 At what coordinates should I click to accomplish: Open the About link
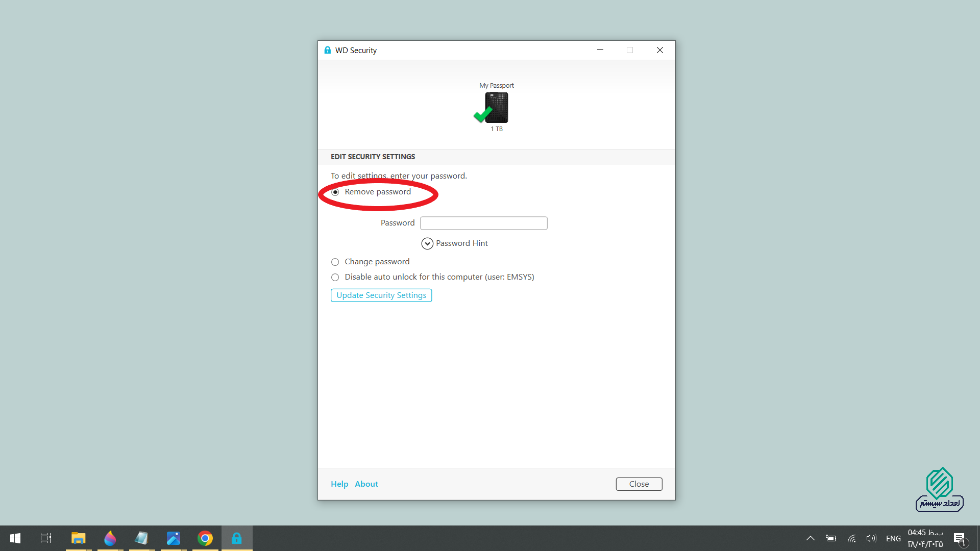pyautogui.click(x=366, y=484)
